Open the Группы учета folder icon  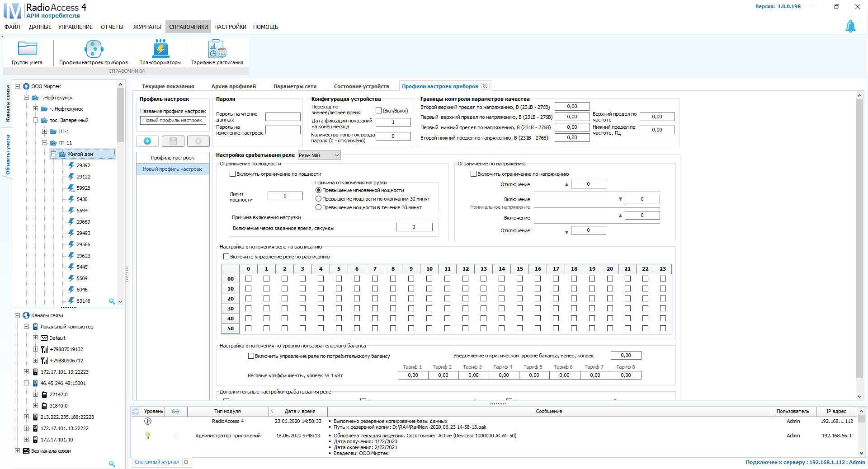27,48
